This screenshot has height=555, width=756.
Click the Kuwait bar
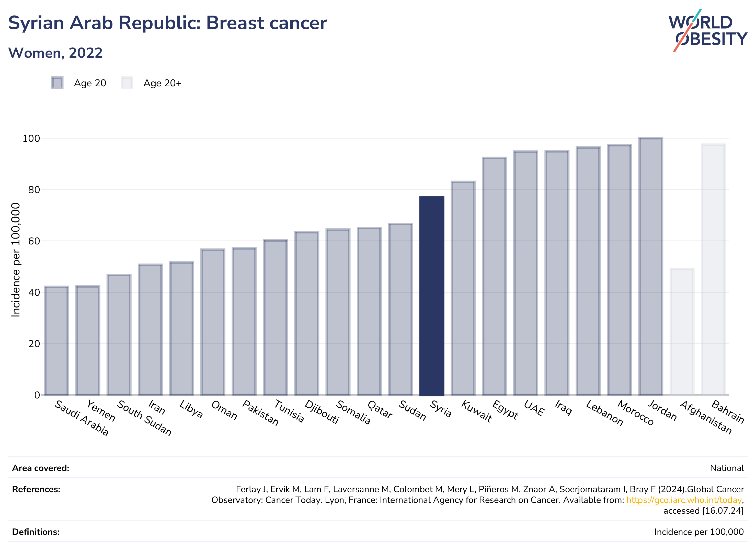(463, 288)
